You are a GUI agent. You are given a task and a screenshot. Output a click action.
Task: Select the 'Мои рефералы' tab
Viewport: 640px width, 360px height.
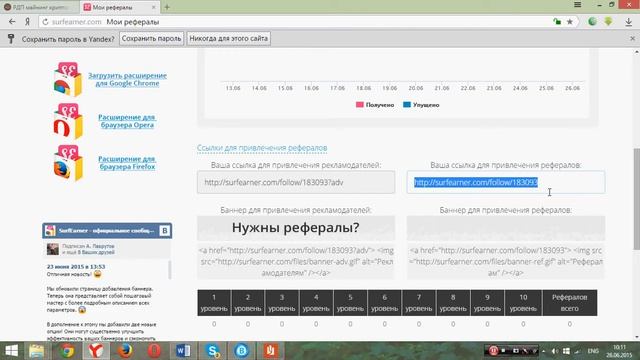click(x=119, y=7)
